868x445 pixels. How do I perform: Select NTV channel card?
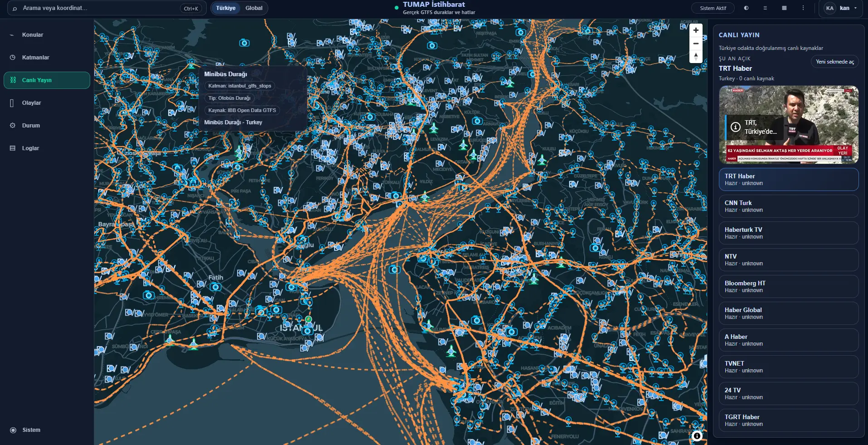pos(789,260)
